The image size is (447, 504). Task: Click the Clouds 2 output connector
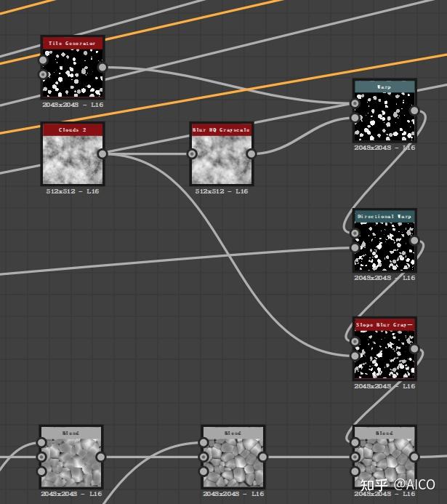coord(102,154)
